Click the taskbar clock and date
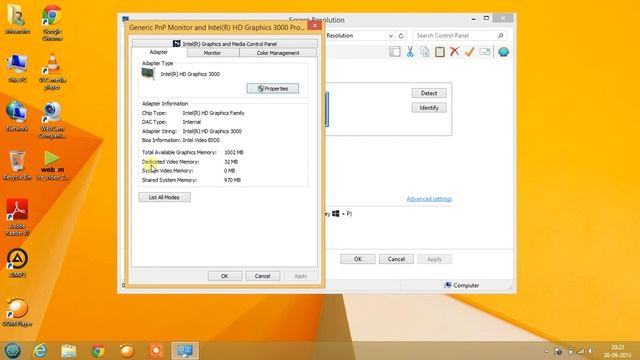This screenshot has width=640, height=360. pyautogui.click(x=617, y=351)
